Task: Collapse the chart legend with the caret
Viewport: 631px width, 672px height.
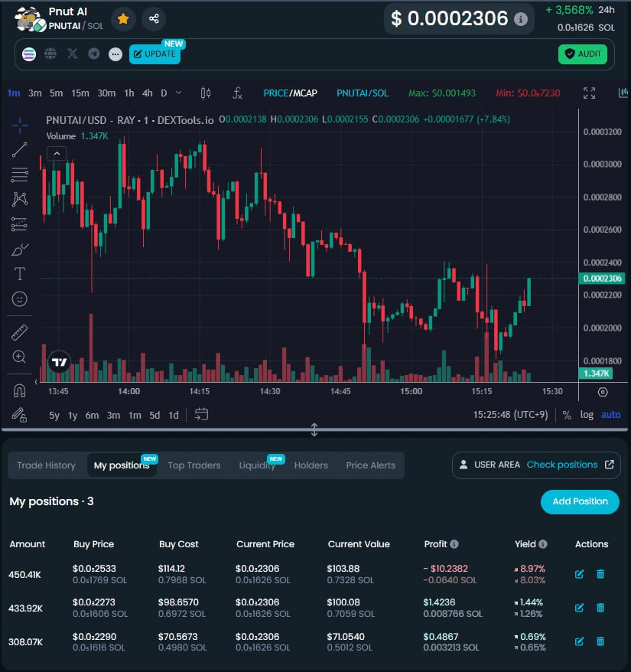Action: click(x=57, y=153)
